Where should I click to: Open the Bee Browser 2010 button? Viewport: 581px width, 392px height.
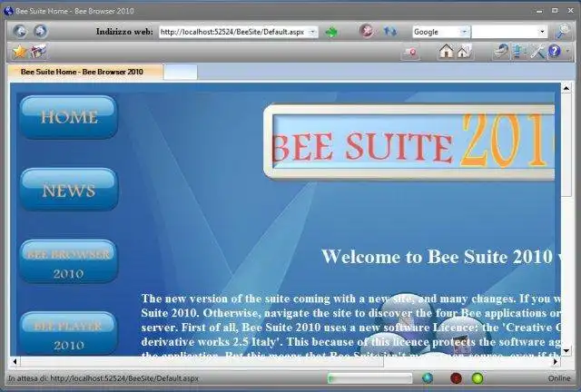click(x=69, y=262)
